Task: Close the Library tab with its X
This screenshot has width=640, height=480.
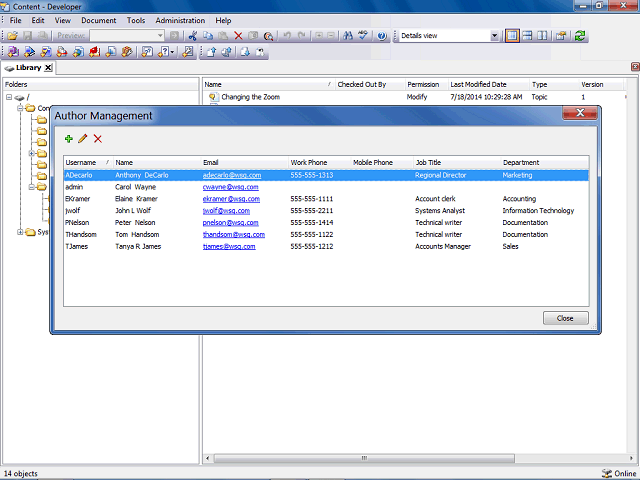Action: (x=48, y=68)
